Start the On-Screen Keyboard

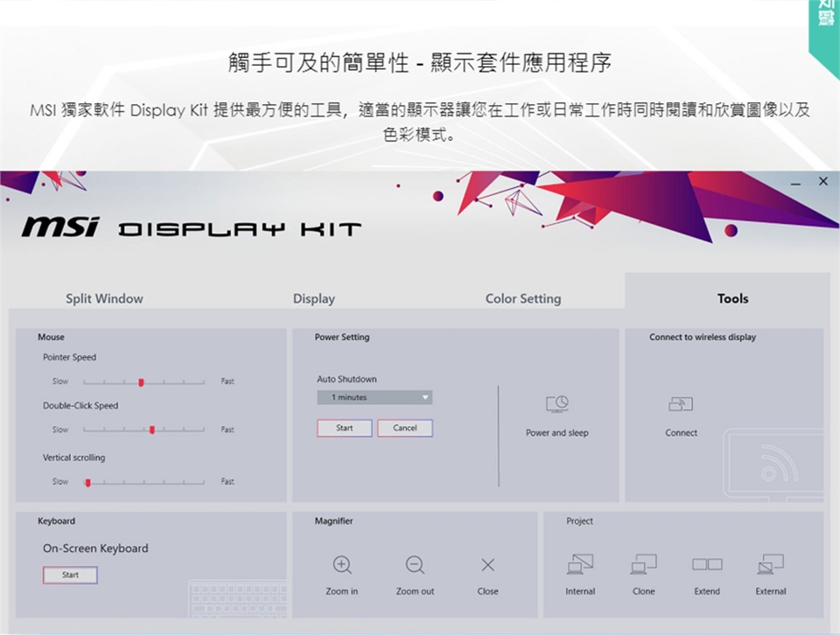tap(70, 576)
